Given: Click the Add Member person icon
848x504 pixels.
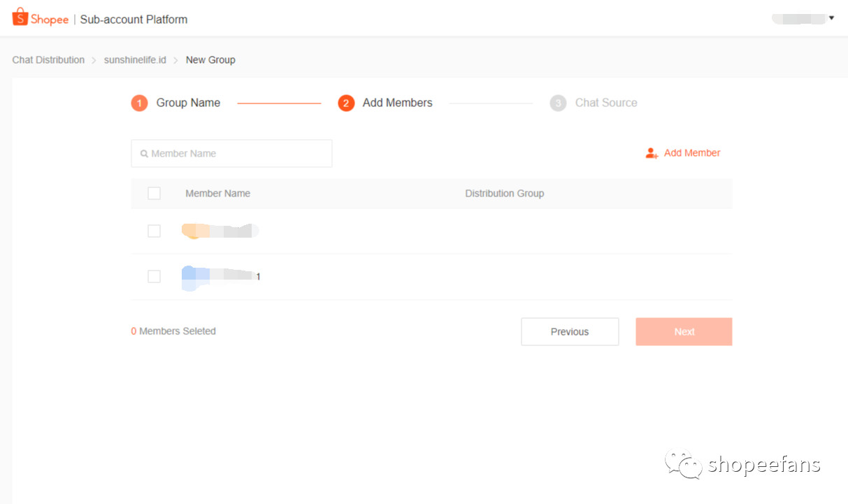Looking at the screenshot, I should point(652,152).
